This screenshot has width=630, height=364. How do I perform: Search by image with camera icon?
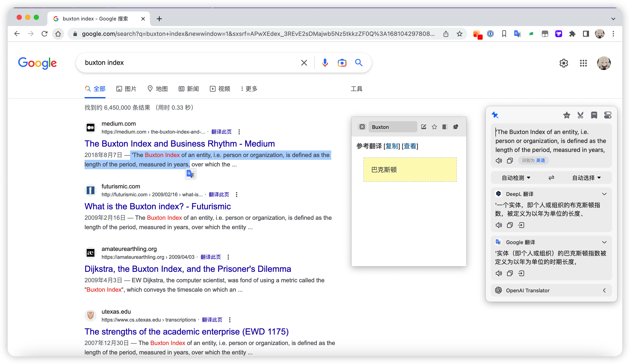(x=342, y=63)
